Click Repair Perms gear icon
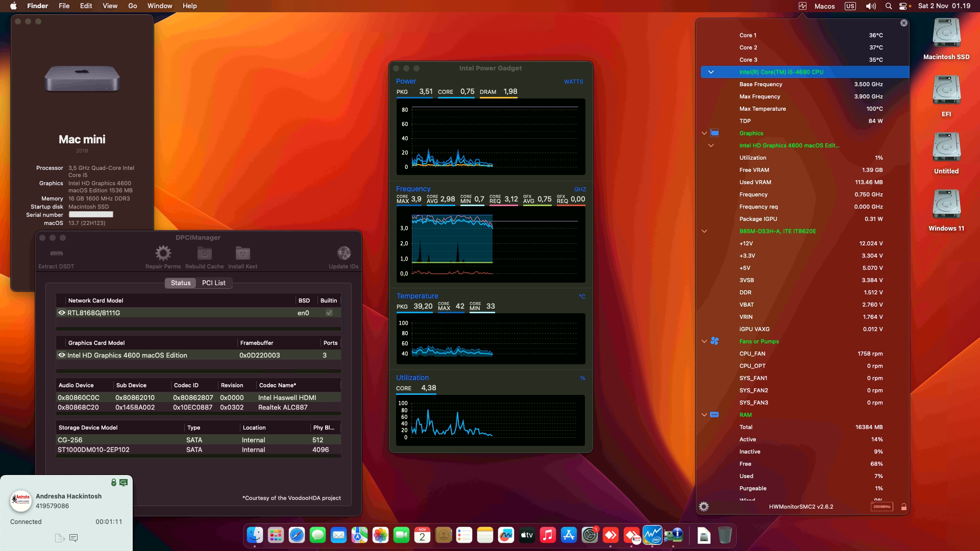 pyautogui.click(x=163, y=253)
